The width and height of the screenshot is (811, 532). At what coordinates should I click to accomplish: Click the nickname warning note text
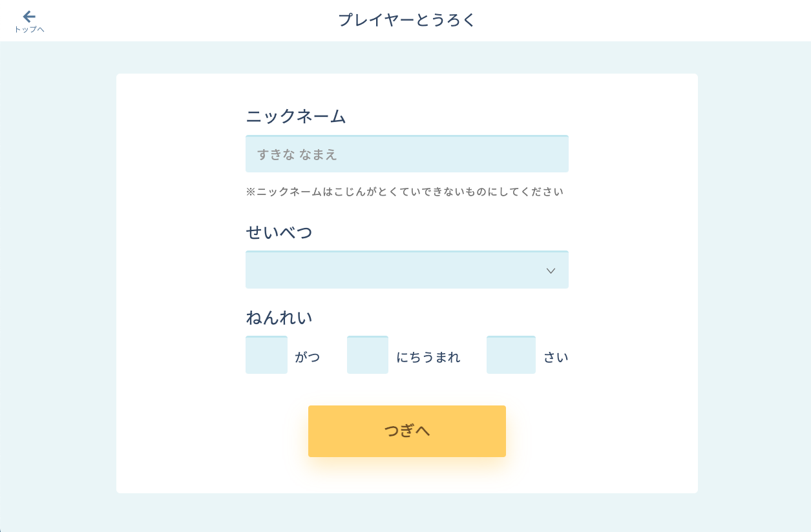pos(406,192)
